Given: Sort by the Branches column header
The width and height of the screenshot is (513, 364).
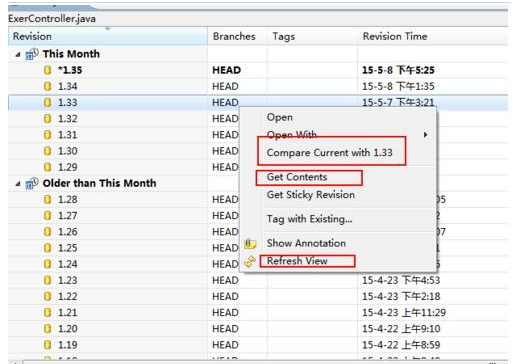Looking at the screenshot, I should pyautogui.click(x=237, y=36).
